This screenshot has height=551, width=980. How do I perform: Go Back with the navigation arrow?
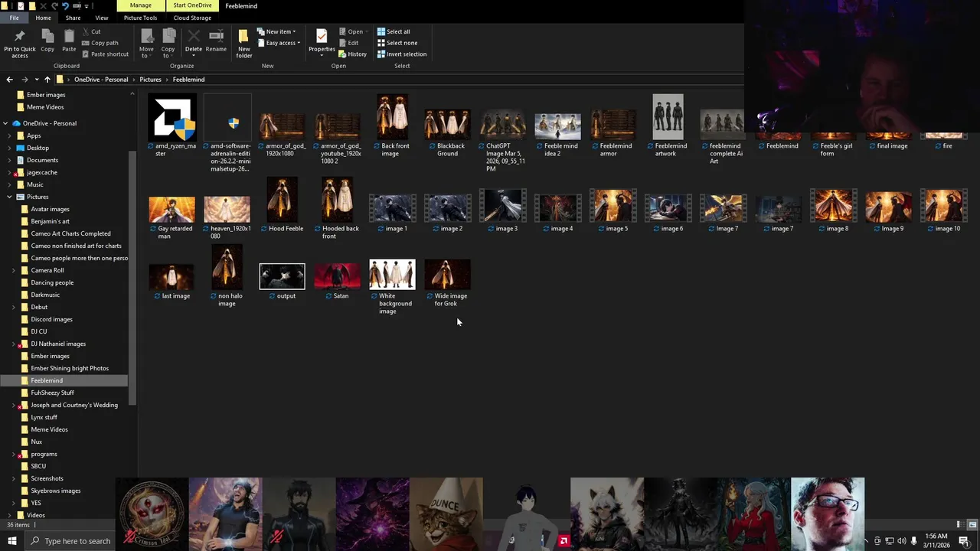click(9, 80)
